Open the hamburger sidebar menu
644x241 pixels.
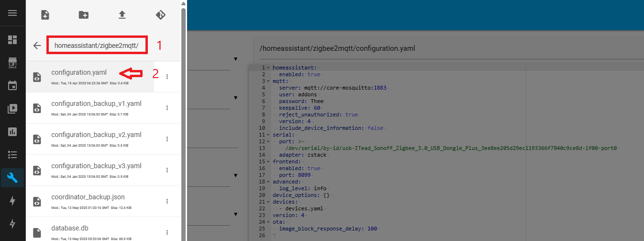12,13
